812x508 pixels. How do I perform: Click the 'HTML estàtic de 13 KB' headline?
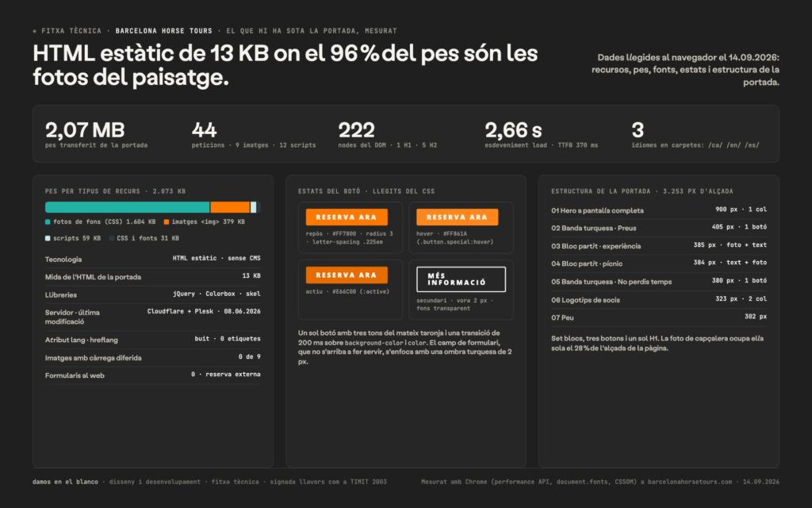point(285,65)
